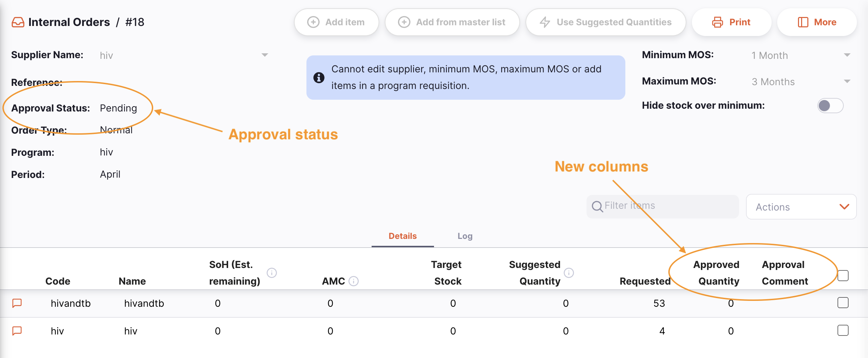Tick the checkbox for the hiv row
868x358 pixels.
(843, 331)
